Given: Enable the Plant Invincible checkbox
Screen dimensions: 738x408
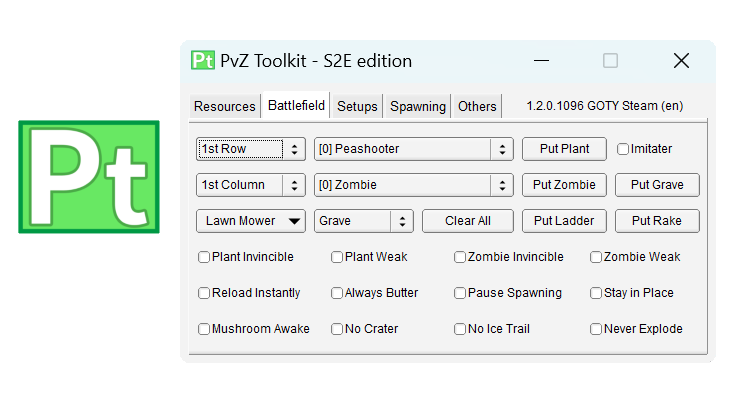Looking at the screenshot, I should click(204, 257).
